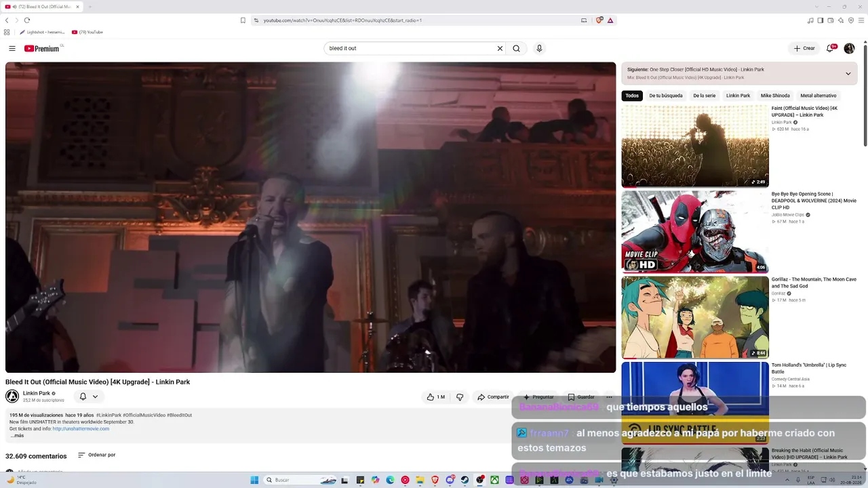This screenshot has height=488, width=868.
Task: Select the Metal alternativo chip
Action: point(818,96)
